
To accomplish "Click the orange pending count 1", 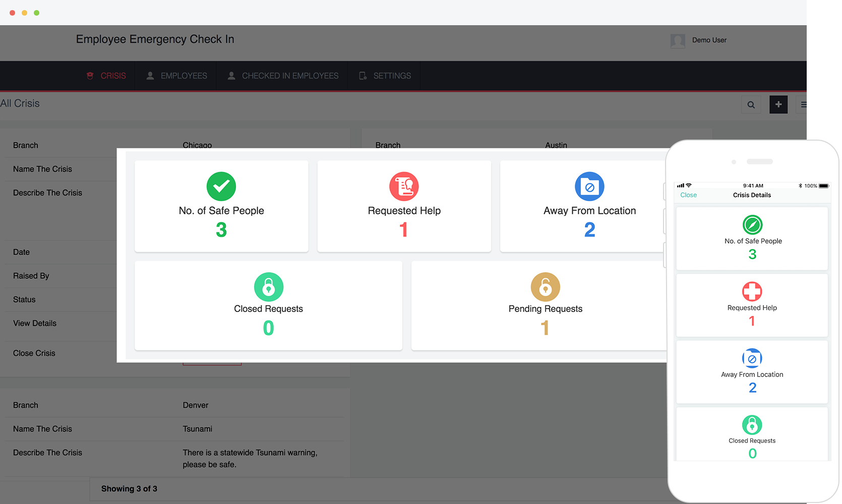I will [x=545, y=328].
